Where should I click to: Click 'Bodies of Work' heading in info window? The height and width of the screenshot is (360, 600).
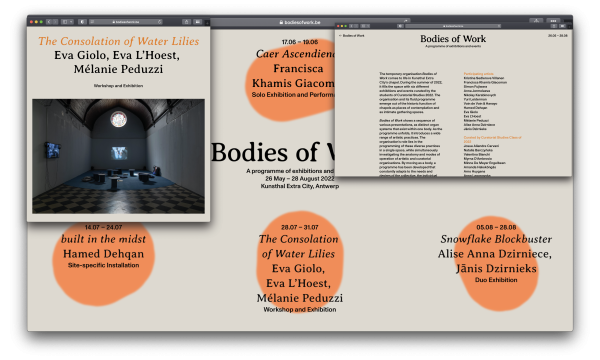[x=453, y=39]
